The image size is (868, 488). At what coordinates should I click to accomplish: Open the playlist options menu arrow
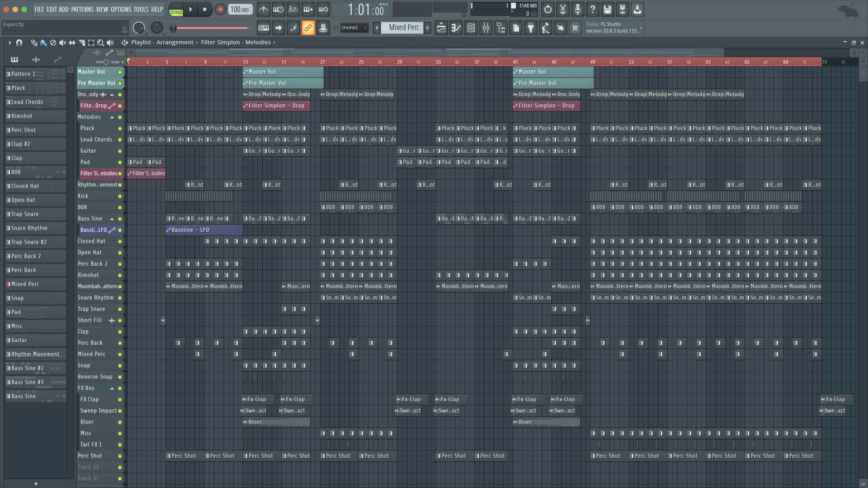[9, 42]
